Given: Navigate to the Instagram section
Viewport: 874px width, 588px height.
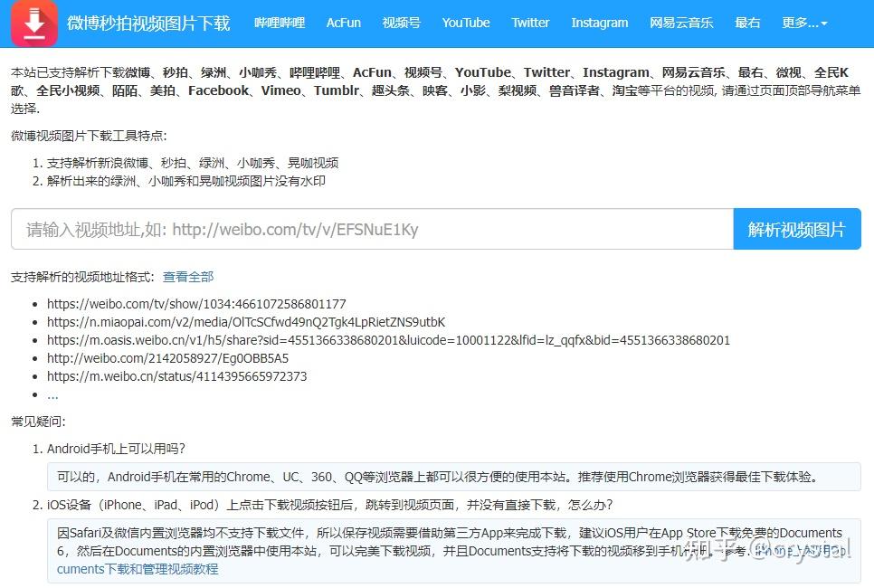Looking at the screenshot, I should (x=599, y=23).
